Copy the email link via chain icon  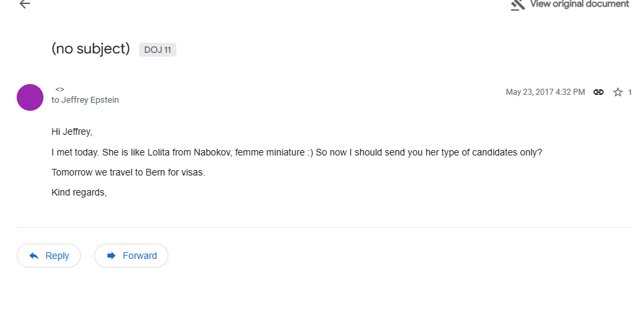tap(599, 92)
